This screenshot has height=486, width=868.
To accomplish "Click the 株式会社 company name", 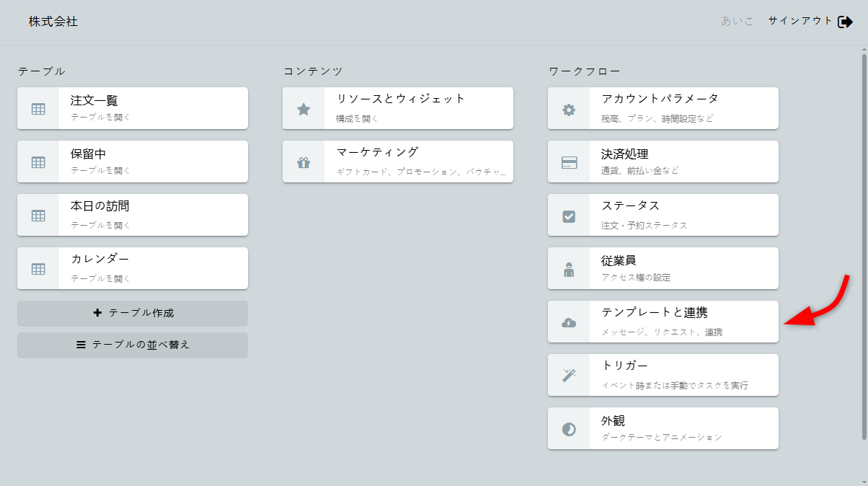I will tap(53, 22).
